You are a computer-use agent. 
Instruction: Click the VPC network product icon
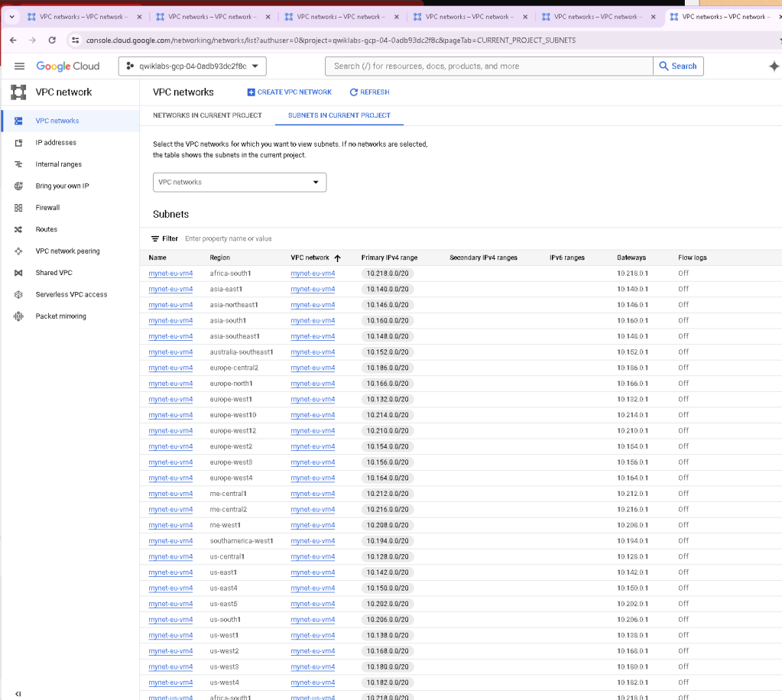[x=18, y=92]
